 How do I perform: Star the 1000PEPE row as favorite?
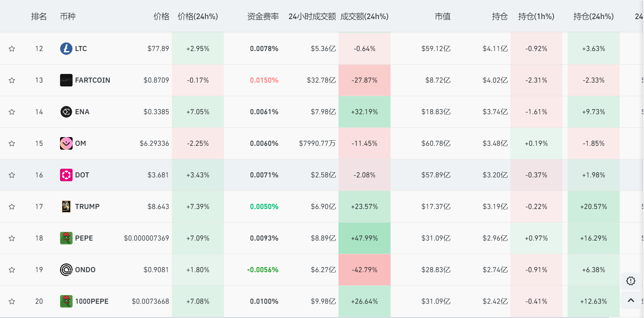[12, 301]
